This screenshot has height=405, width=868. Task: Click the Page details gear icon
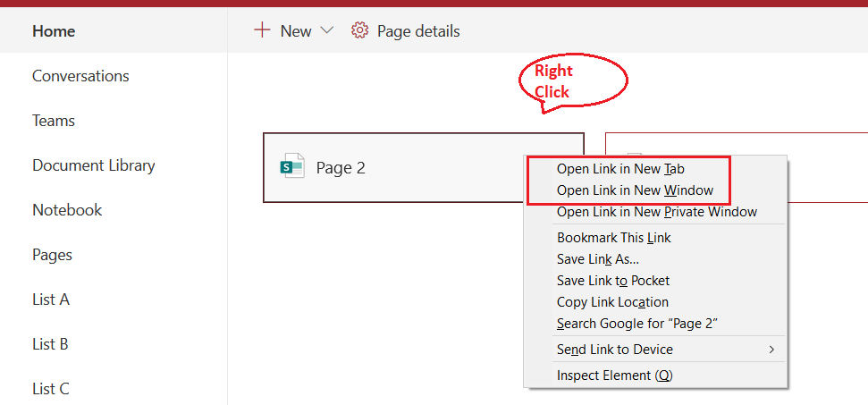point(360,30)
